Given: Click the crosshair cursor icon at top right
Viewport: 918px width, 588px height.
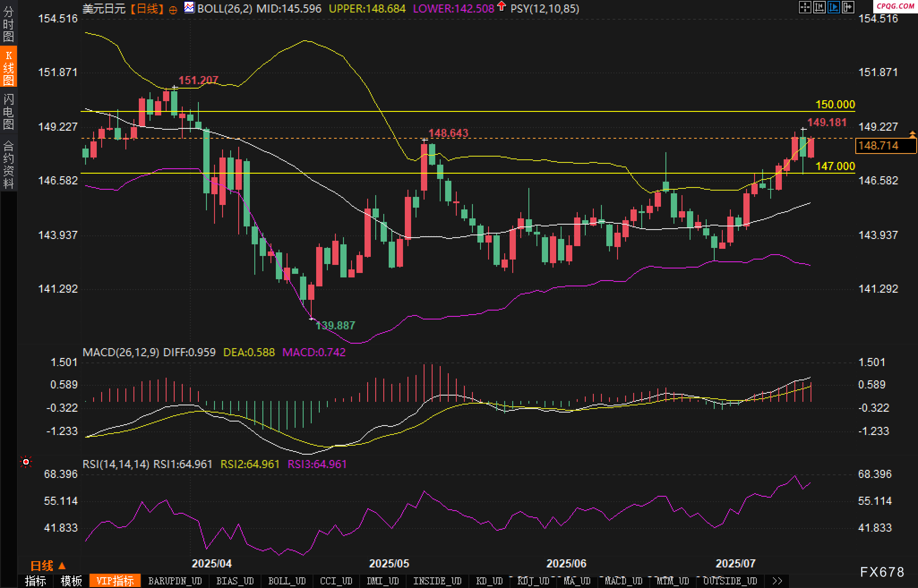Looking at the screenshot, I should click(805, 7).
